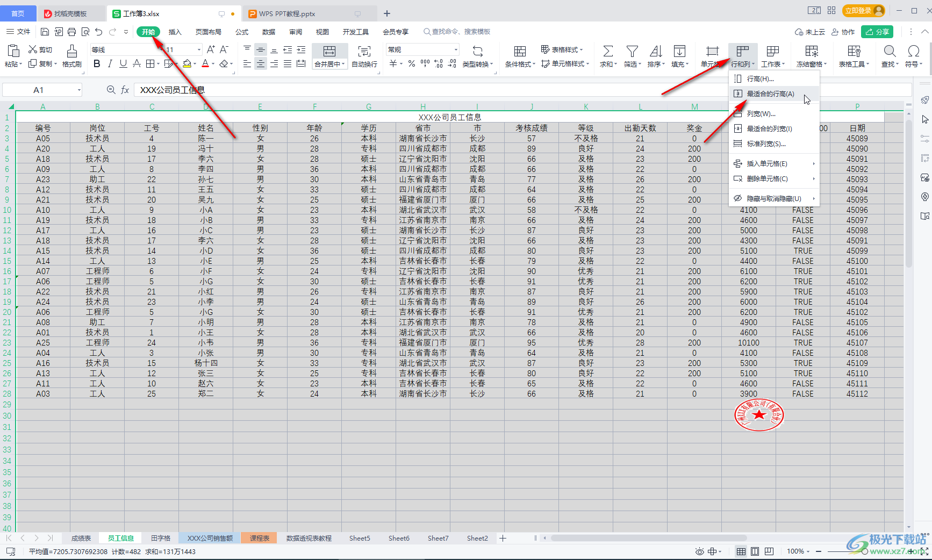Click the command search box 查找命令
The image size is (932, 560).
(457, 32)
